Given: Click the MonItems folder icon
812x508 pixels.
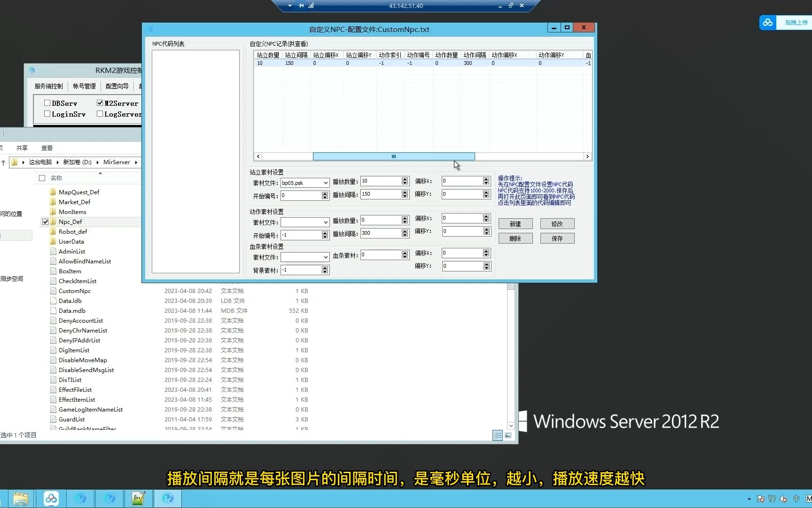Looking at the screenshot, I should pyautogui.click(x=53, y=212).
